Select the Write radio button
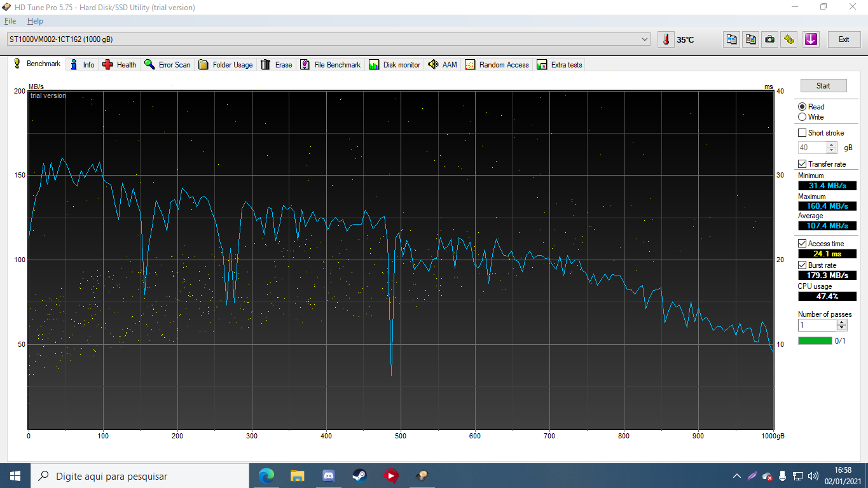 803,117
